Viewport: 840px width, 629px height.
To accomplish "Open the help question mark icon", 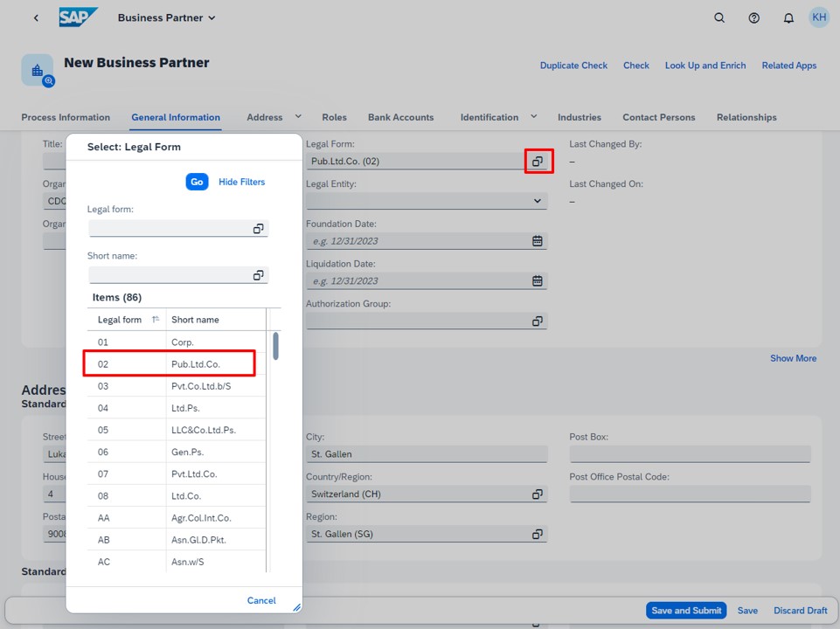I will tap(753, 17).
